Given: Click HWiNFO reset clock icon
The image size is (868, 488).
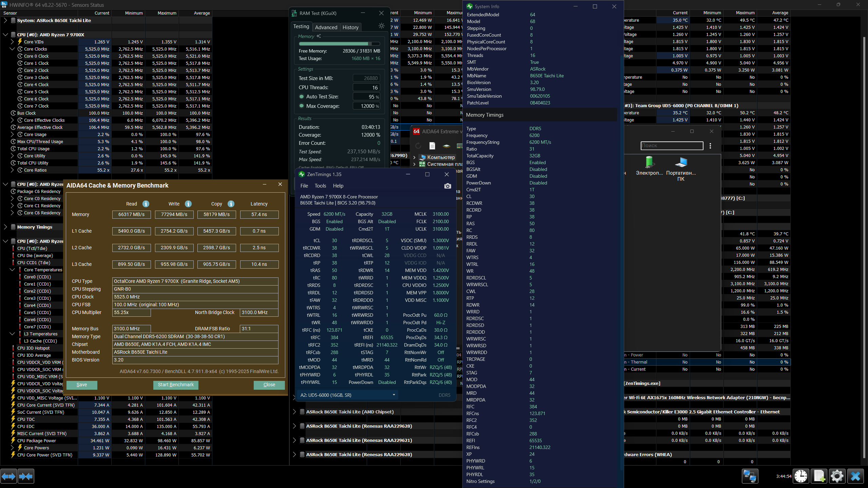Looking at the screenshot, I should [x=801, y=476].
